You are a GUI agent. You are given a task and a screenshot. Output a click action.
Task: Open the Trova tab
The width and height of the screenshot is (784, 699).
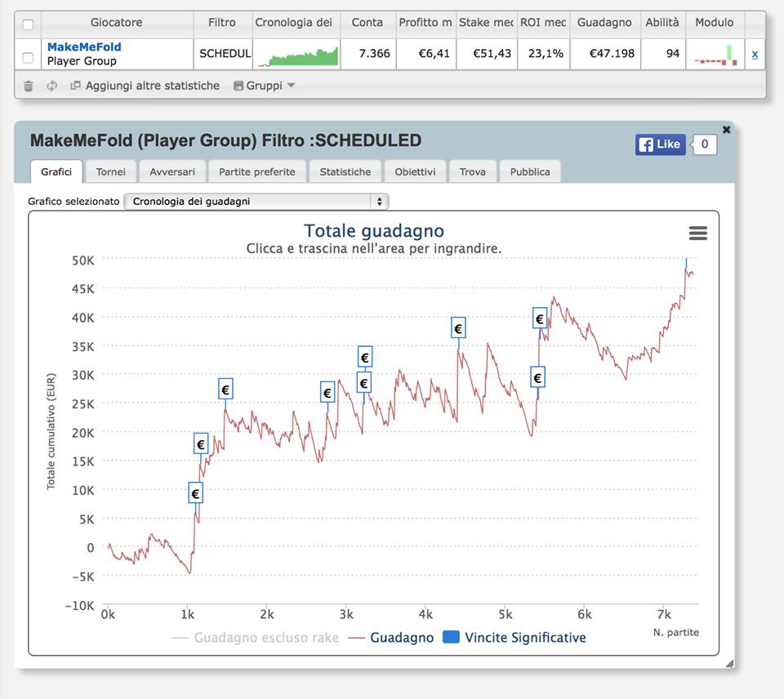(x=473, y=171)
